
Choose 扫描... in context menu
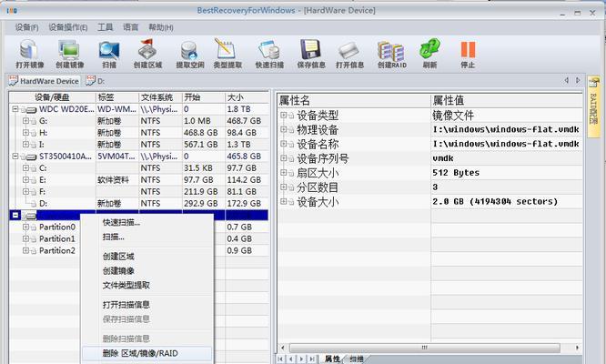pyautogui.click(x=113, y=237)
